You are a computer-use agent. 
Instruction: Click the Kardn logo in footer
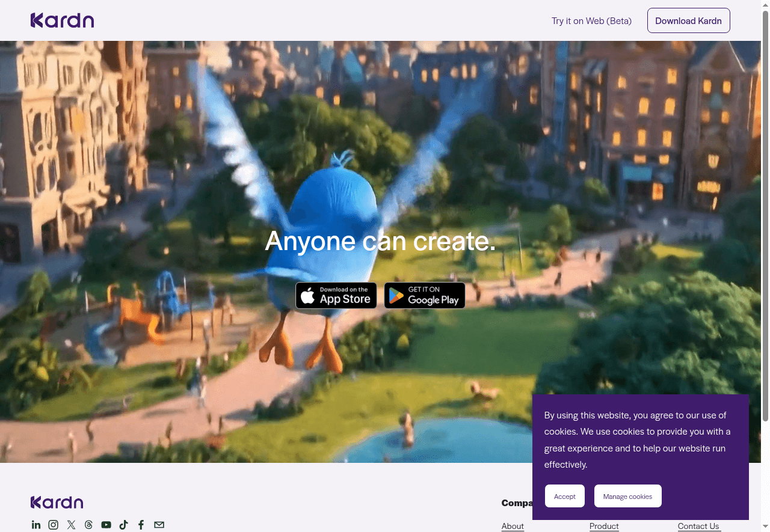(57, 503)
